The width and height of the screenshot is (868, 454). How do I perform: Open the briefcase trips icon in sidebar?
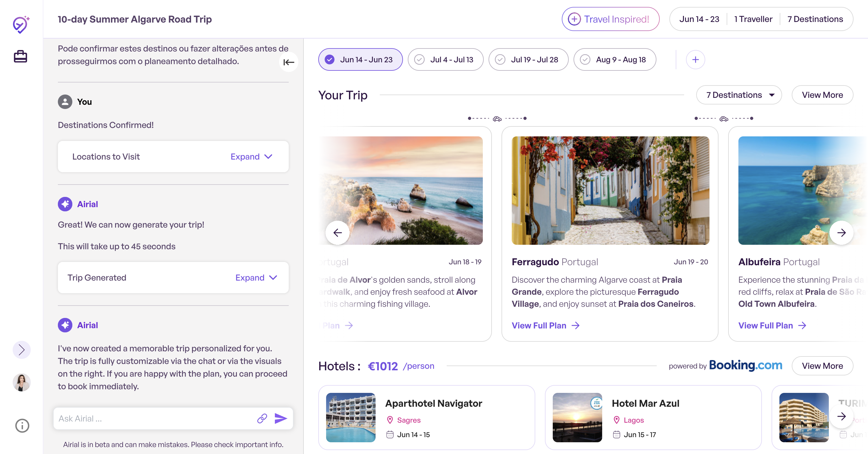click(20, 56)
